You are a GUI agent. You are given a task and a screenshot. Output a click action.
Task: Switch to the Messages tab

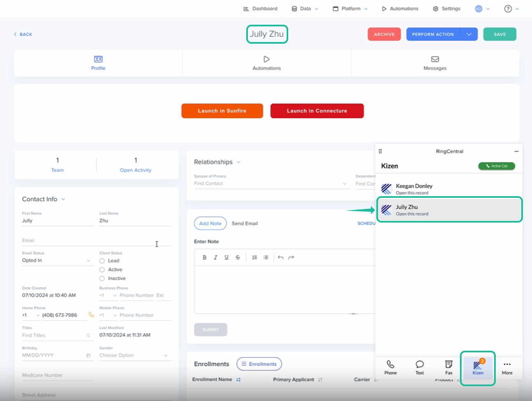[435, 63]
